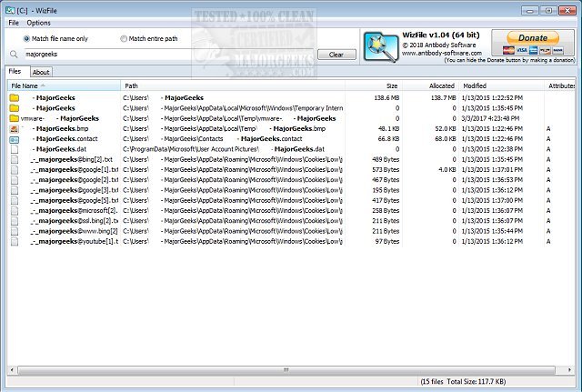This screenshot has width=582, height=392.
Task: Click the folder icon of the 138.6 MB MajorGeeks row
Action: pos(15,98)
